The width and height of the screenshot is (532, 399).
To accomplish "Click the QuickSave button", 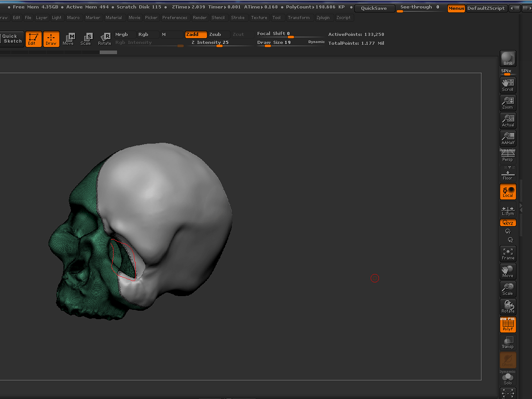I will click(x=374, y=8).
